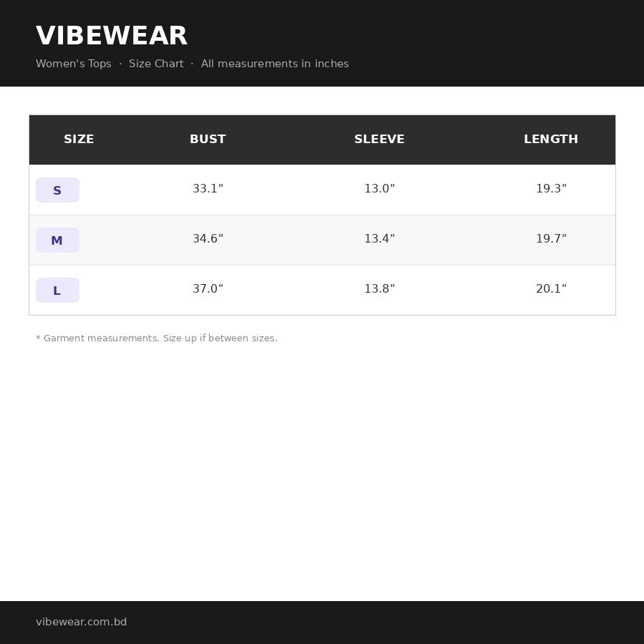Select the L size badge
Viewport: 644px width, 644px height.
pos(57,291)
